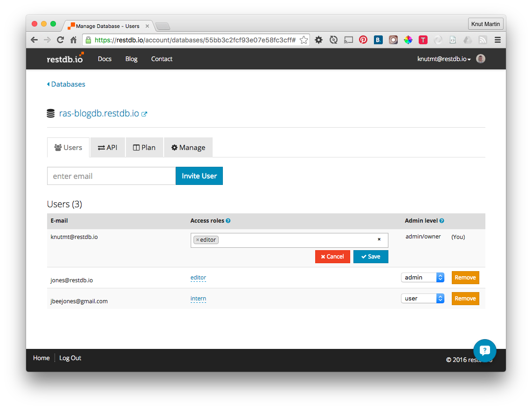The width and height of the screenshot is (532, 409).
Task: Bookmark the page with the star icon
Action: [304, 40]
